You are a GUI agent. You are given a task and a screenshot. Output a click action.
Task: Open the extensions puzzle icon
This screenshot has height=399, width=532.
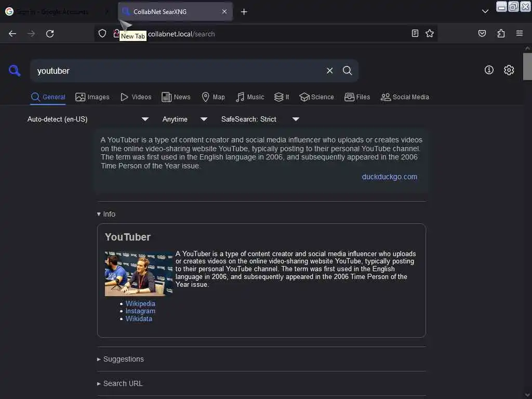tap(501, 33)
